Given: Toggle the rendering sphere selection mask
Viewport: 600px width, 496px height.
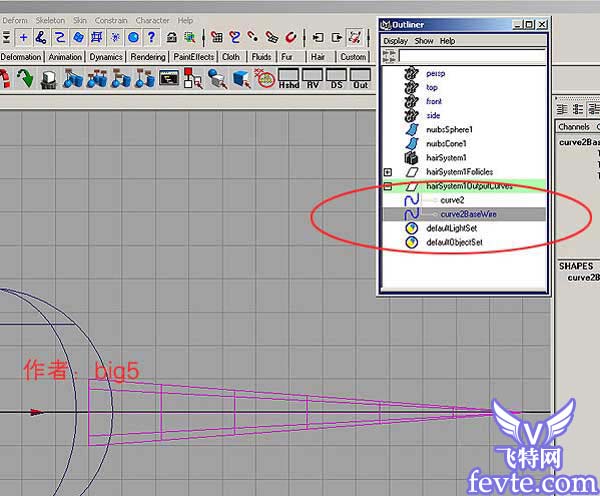Looking at the screenshot, I should pos(133,38).
